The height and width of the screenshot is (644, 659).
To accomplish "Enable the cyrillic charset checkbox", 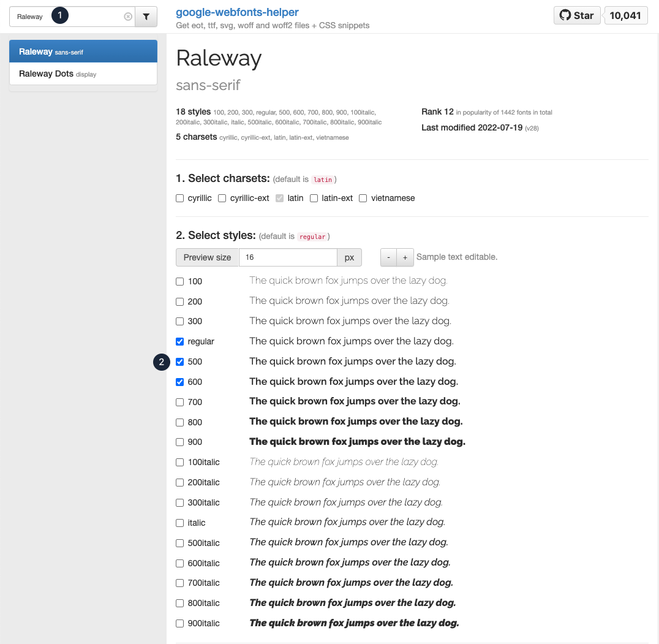I will (x=180, y=199).
